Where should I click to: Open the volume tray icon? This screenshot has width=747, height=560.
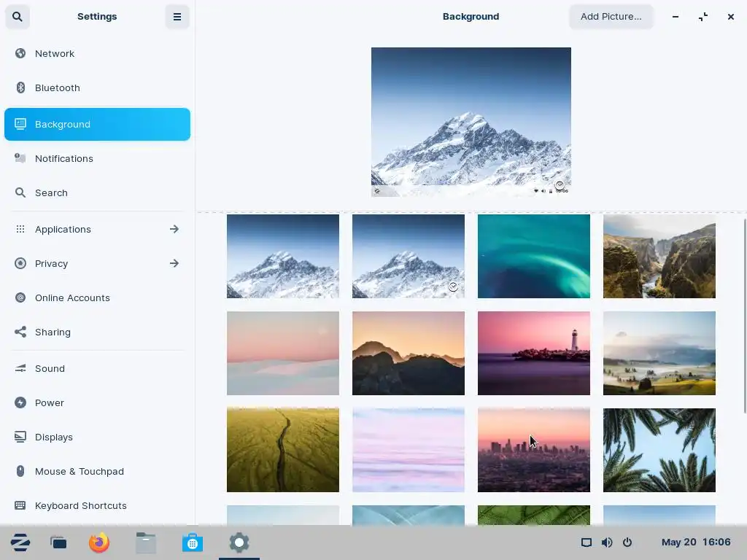[607, 542]
